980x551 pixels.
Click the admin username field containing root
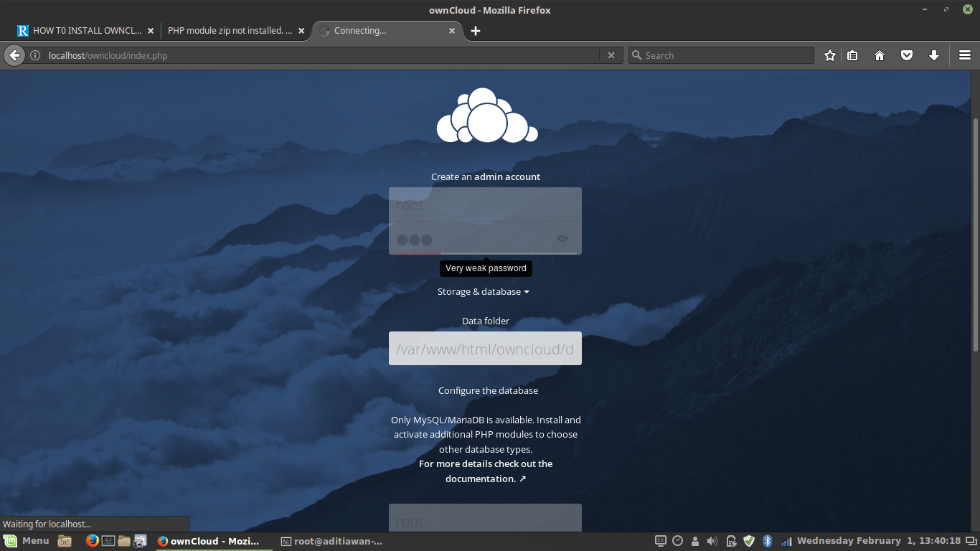click(x=485, y=204)
